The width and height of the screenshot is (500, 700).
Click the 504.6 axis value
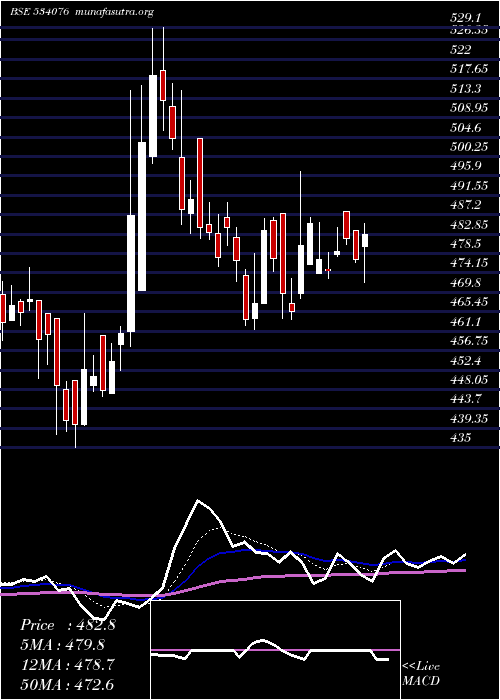[466, 128]
